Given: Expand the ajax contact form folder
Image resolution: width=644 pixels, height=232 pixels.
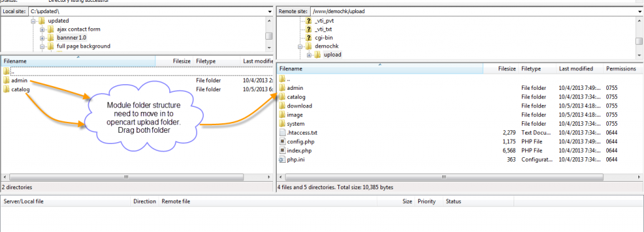Looking at the screenshot, I should pos(42,30).
